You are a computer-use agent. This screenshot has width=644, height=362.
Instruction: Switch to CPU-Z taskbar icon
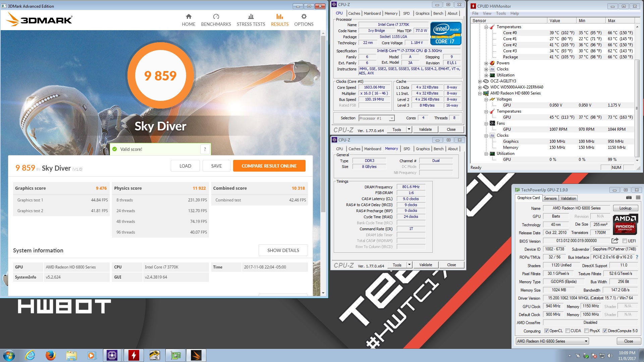[112, 355]
